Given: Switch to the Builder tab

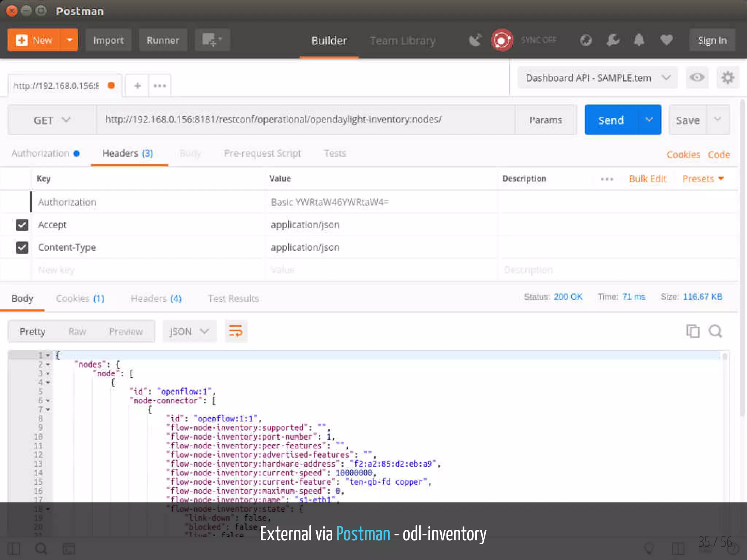Looking at the screenshot, I should click(x=329, y=40).
